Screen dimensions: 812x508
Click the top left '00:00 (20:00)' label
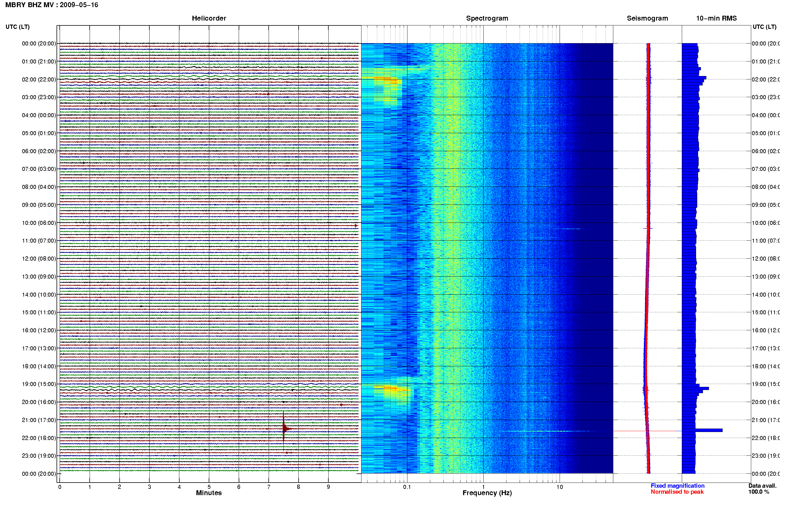point(39,43)
